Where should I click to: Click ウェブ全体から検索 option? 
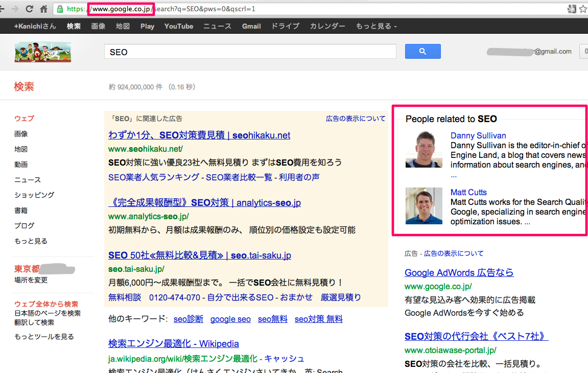(46, 304)
